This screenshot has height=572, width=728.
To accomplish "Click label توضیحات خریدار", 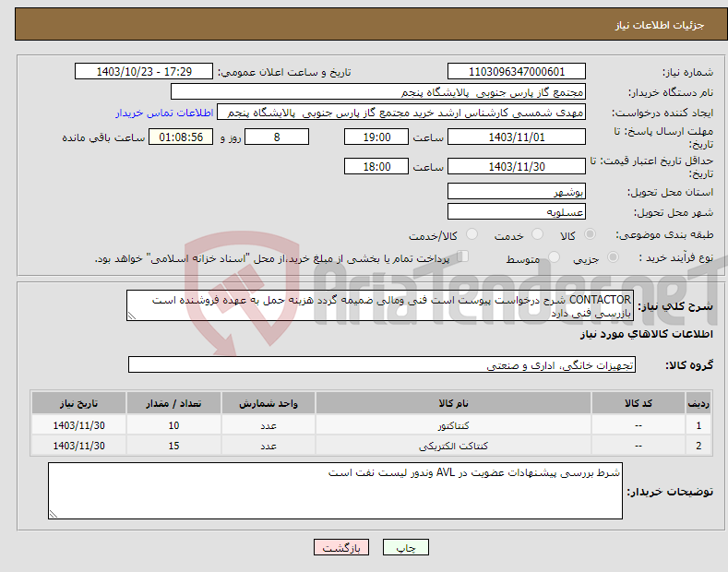I will (670, 492).
